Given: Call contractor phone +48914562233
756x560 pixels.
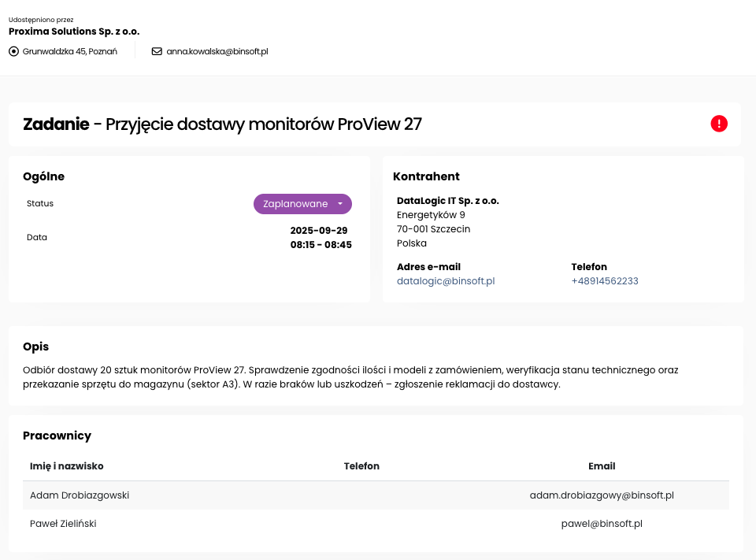Looking at the screenshot, I should [605, 281].
